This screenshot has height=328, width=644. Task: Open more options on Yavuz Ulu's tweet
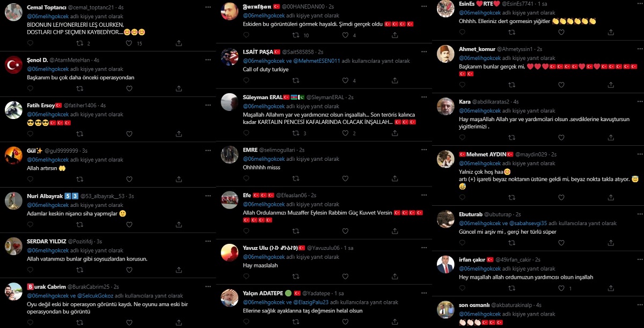click(x=424, y=248)
